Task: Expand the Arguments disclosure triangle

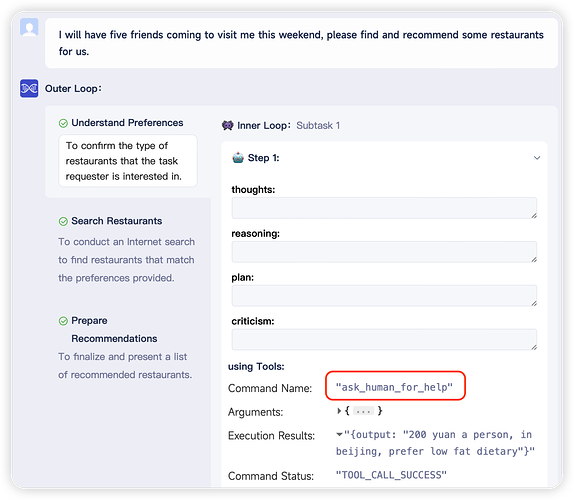Action: click(x=339, y=411)
